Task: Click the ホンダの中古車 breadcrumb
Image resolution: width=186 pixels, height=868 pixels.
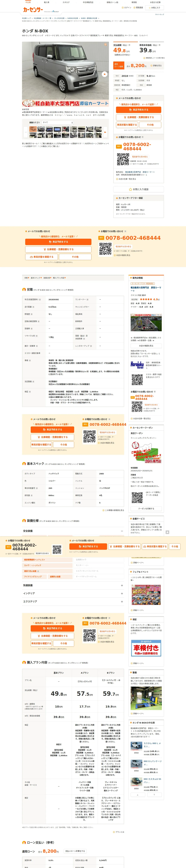Action: pos(59,18)
